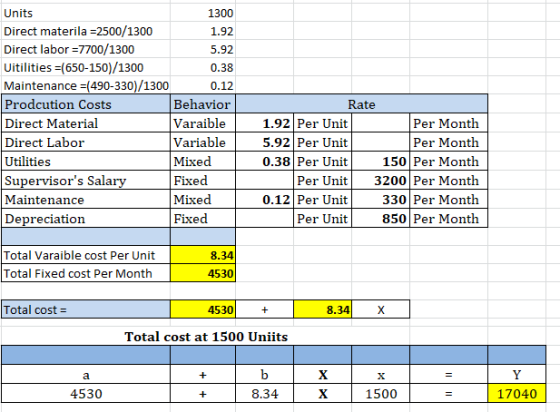This screenshot has height=412, width=560.
Task: Select the bold 1.92 rate cell
Action: 264,124
